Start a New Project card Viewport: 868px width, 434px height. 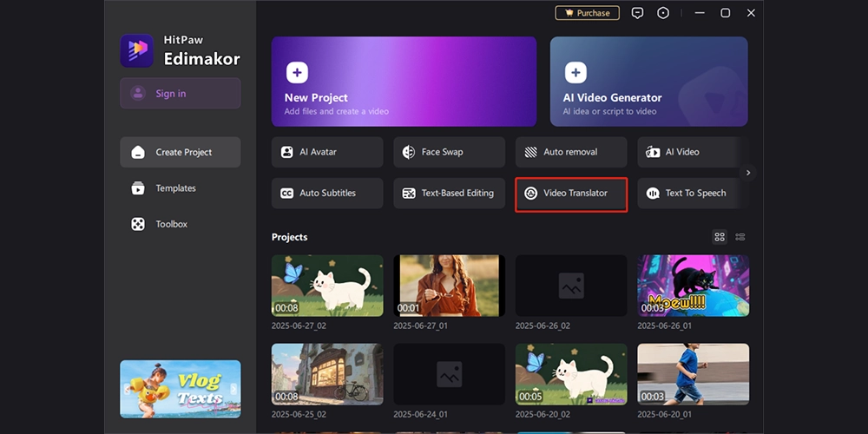coord(404,82)
